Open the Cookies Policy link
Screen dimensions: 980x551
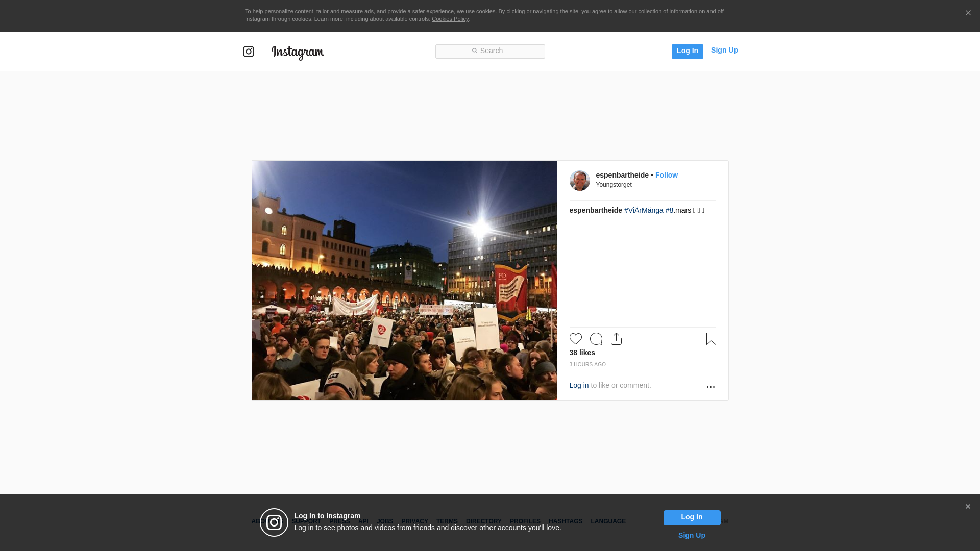tap(450, 19)
